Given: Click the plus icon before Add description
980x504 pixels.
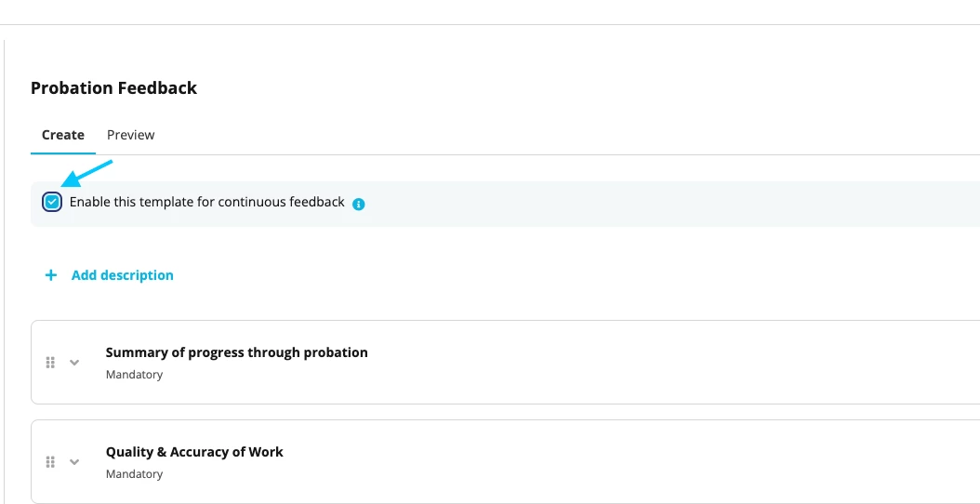Looking at the screenshot, I should pyautogui.click(x=50, y=275).
